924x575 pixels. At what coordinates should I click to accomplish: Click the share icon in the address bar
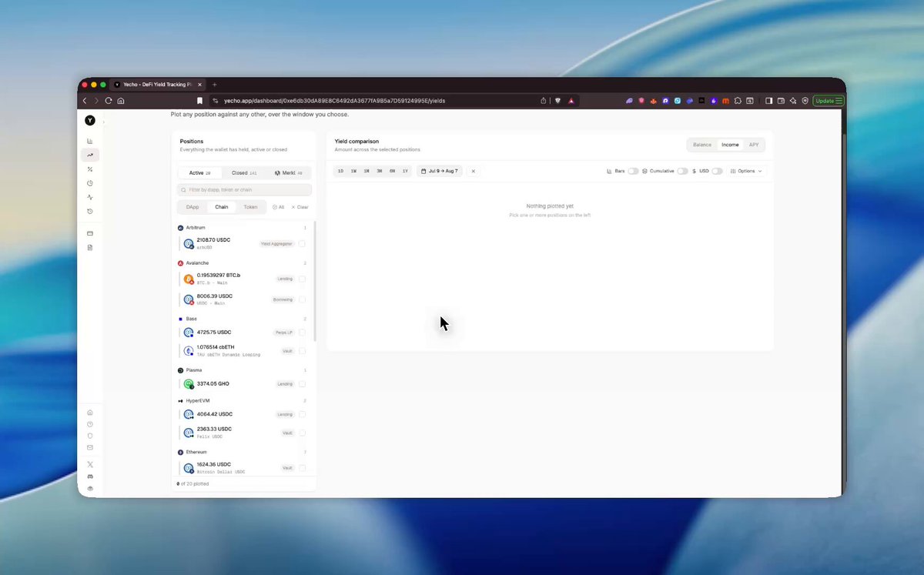[x=544, y=101]
